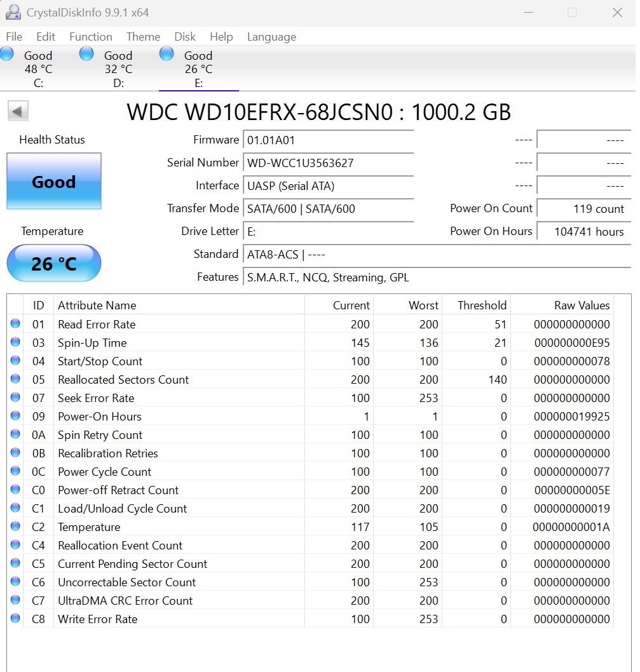Click the status orb for Uncorrectable Sector Count
Screen dimensions: 640x672
(15, 582)
